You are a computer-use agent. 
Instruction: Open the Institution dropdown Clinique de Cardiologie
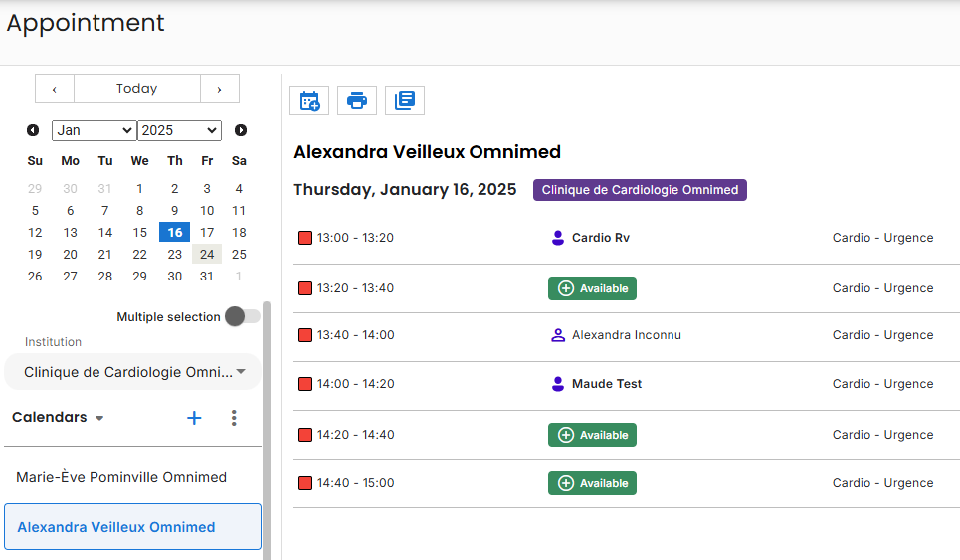click(x=133, y=371)
